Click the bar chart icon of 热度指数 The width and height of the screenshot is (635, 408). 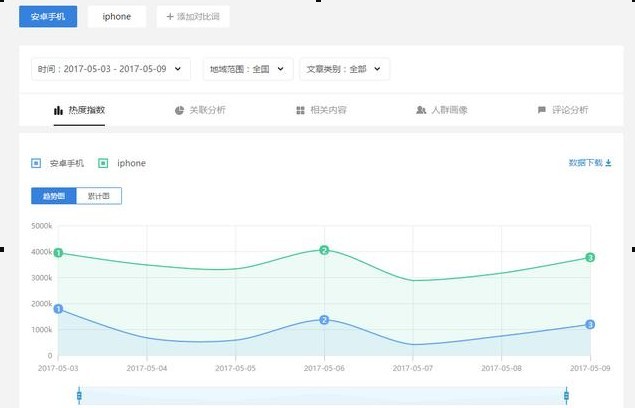tap(58, 110)
